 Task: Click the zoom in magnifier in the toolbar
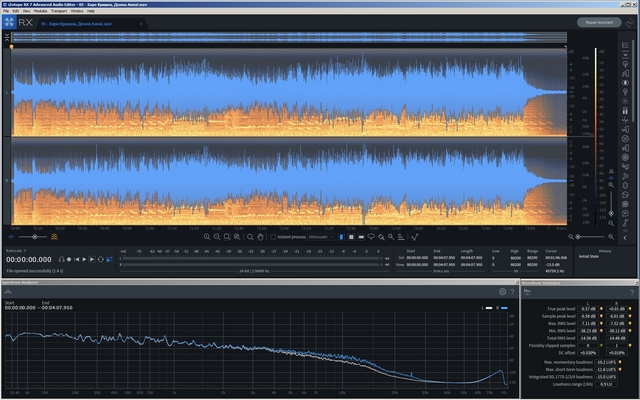(x=207, y=237)
